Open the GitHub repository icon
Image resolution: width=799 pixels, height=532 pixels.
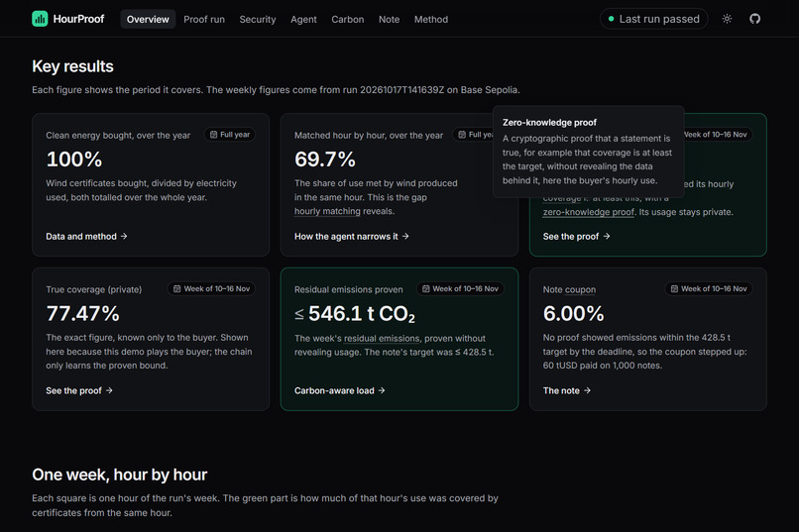tap(754, 19)
